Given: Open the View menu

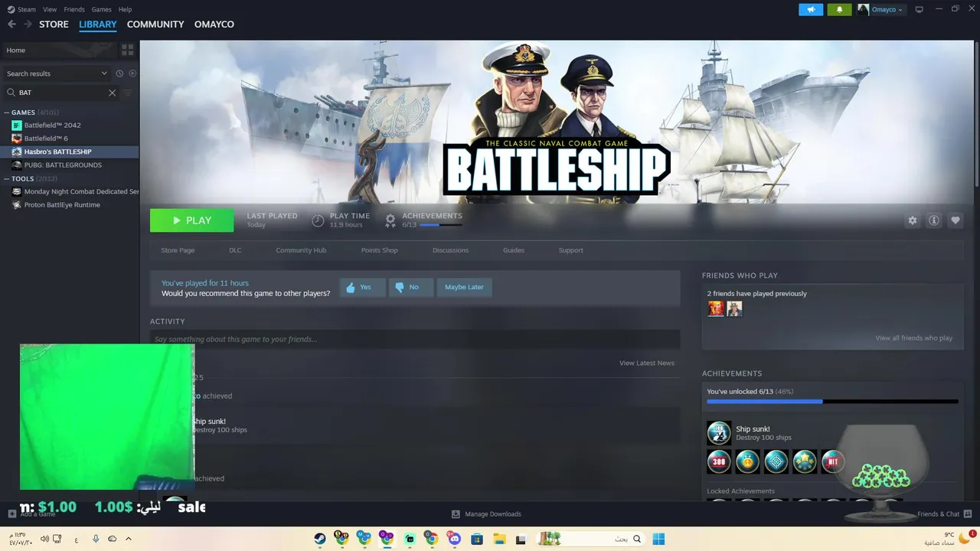Looking at the screenshot, I should 50,9.
